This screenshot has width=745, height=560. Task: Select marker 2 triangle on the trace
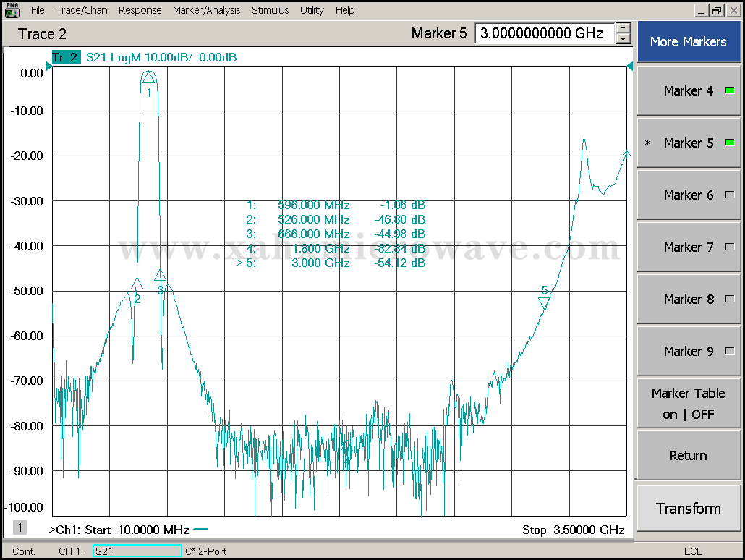(137, 284)
